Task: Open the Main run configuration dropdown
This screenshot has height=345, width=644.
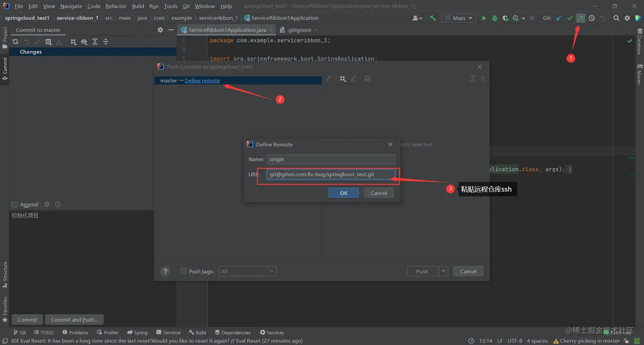Action: point(459,18)
